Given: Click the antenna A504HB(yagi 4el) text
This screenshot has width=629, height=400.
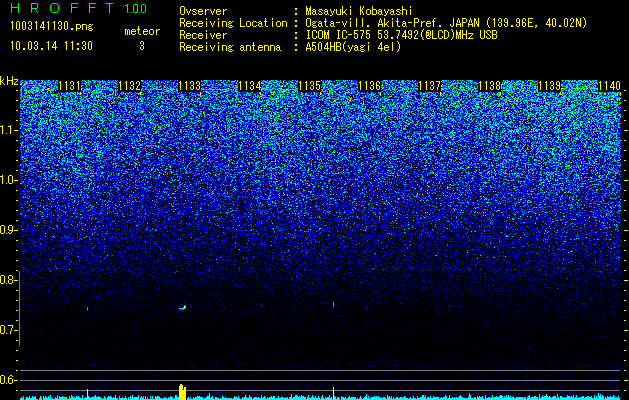Looking at the screenshot, I should [x=353, y=47].
